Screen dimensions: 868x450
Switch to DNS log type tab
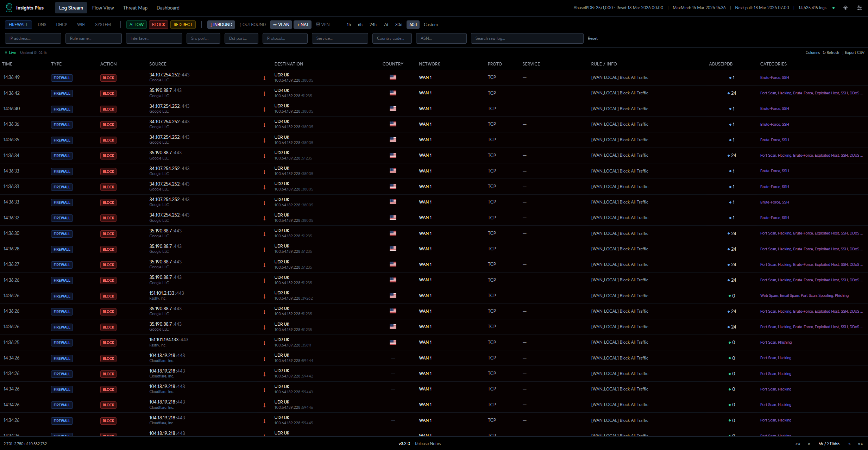(x=42, y=25)
